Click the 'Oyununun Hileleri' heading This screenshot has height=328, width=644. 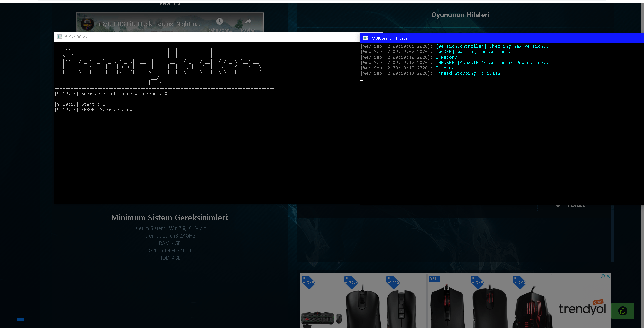tap(460, 15)
